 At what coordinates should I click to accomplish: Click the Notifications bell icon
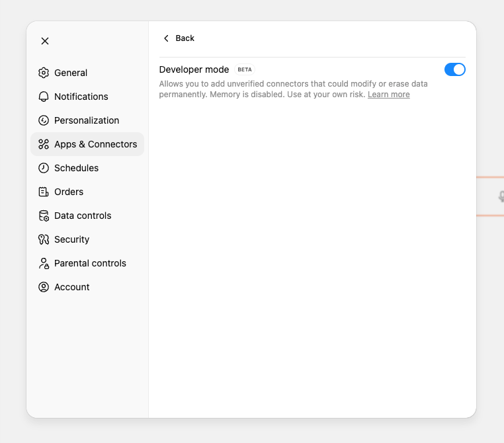[44, 97]
